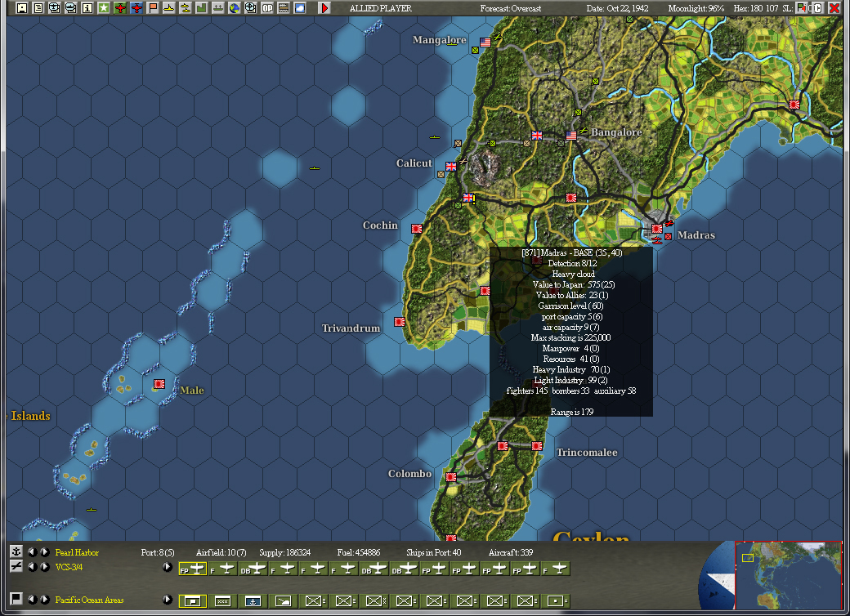Image resolution: width=850 pixels, height=616 pixels.
Task: Click the VCS-3/4 air unit name
Action: coord(69,567)
